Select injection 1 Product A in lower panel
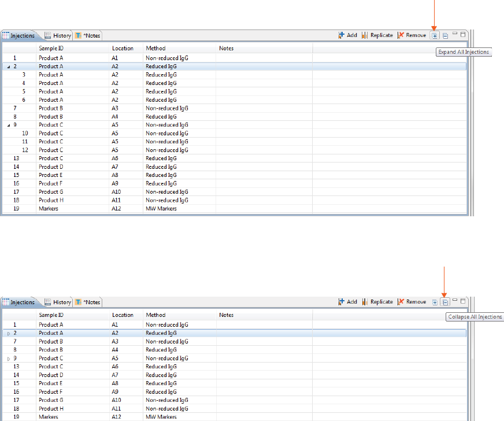The height and width of the screenshot is (421, 504). tap(235, 325)
